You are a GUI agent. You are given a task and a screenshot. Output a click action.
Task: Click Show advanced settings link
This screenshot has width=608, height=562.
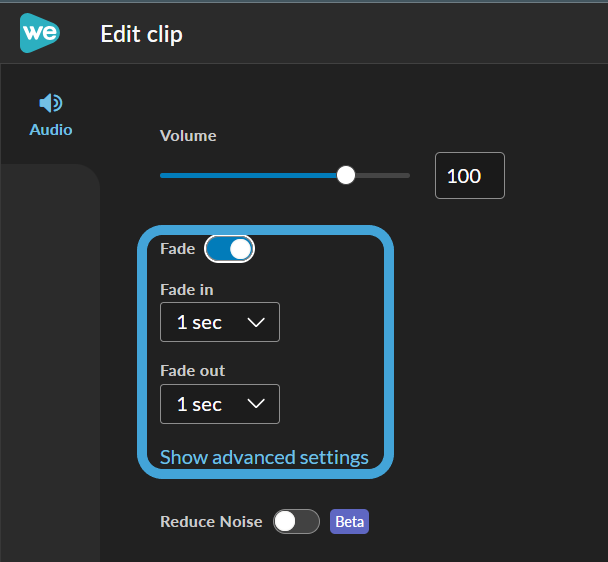264,457
